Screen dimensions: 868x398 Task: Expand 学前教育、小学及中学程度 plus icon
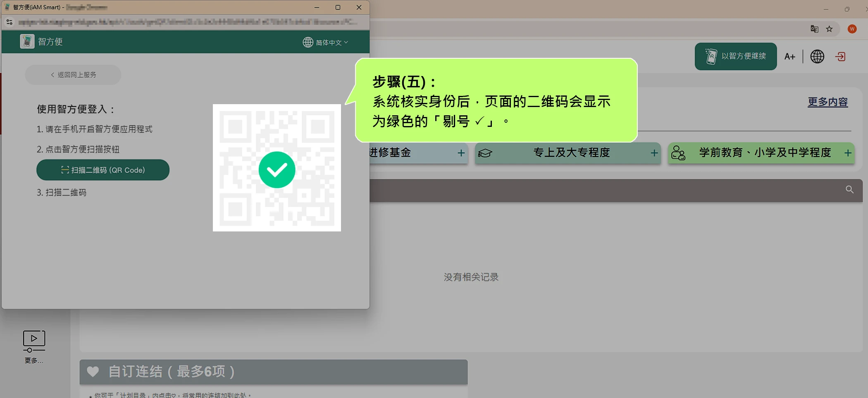848,153
